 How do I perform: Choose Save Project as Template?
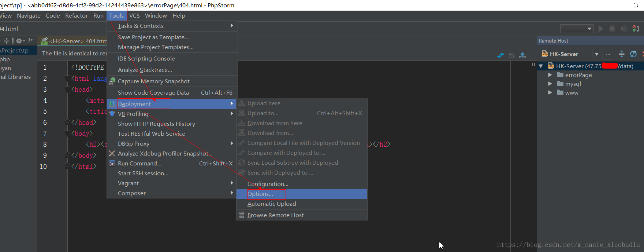click(172, 37)
